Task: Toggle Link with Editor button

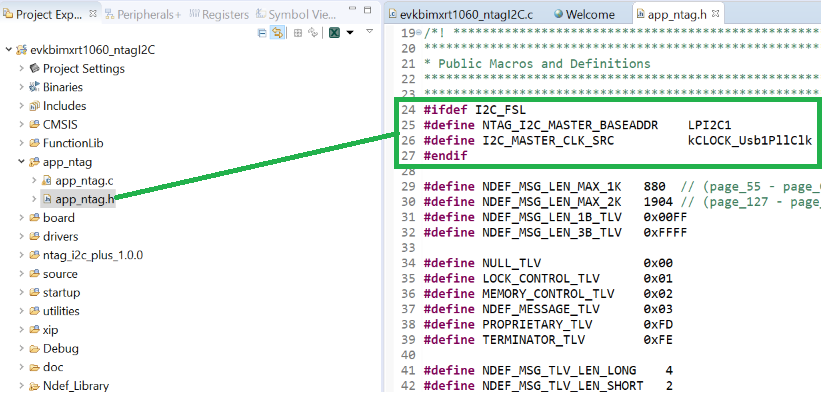Action: click(x=276, y=33)
